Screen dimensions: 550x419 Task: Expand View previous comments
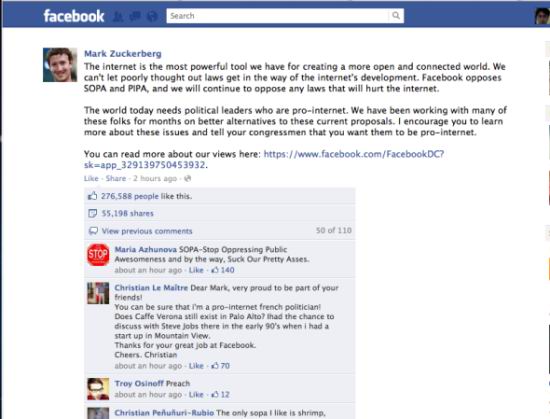(147, 231)
